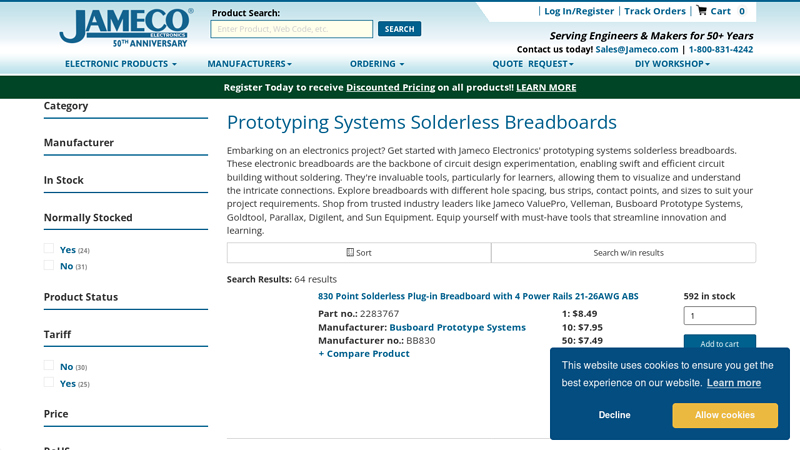
Task: Click the quantity input field
Action: pos(719,315)
